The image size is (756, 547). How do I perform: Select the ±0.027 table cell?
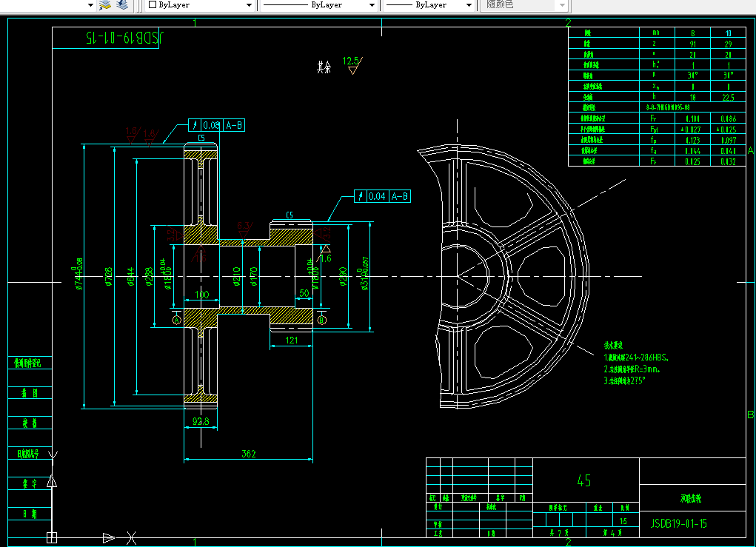(x=692, y=129)
